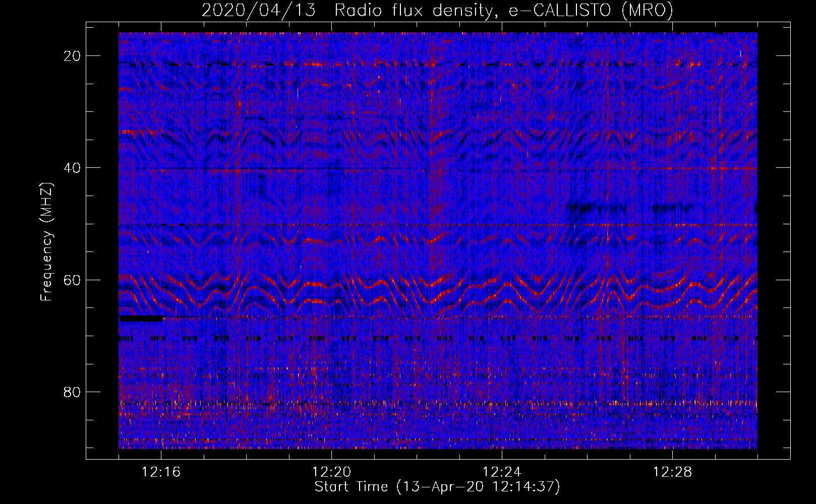Click the 'Frequency (MHZ)' y-axis label
The width and height of the screenshot is (816, 504).
tap(46, 242)
